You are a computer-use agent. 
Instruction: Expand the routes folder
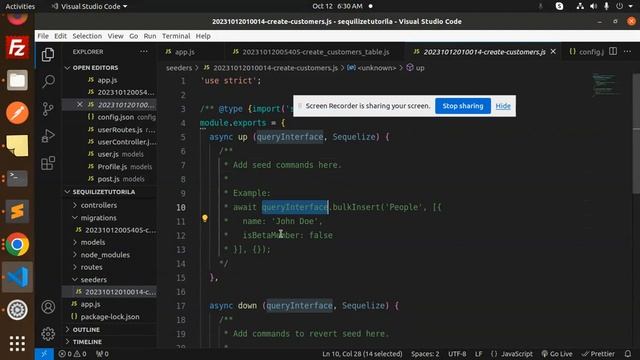(91, 267)
